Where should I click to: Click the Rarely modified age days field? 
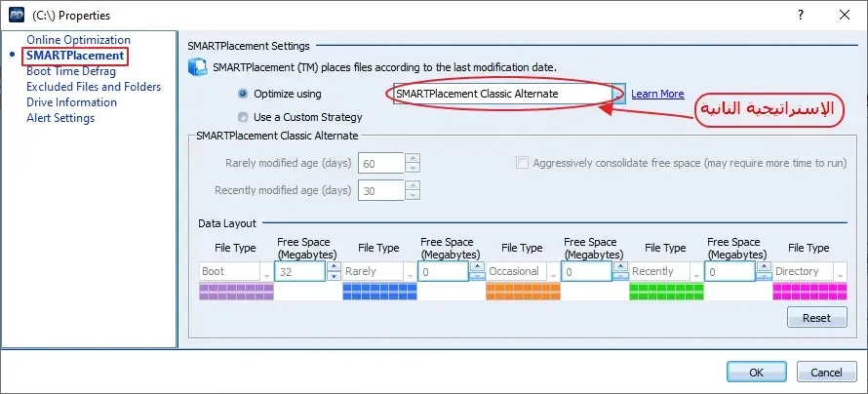[x=381, y=164]
